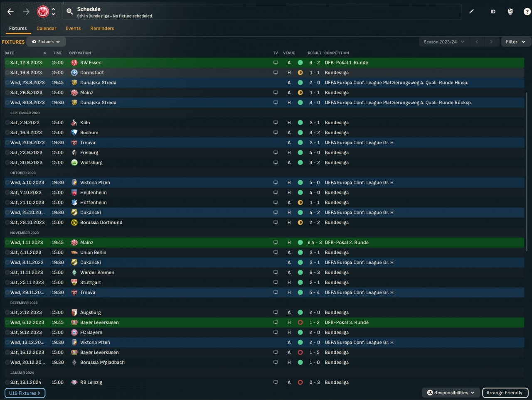532x400 pixels.
Task: Click the help question mark icon
Action: pos(527,12)
